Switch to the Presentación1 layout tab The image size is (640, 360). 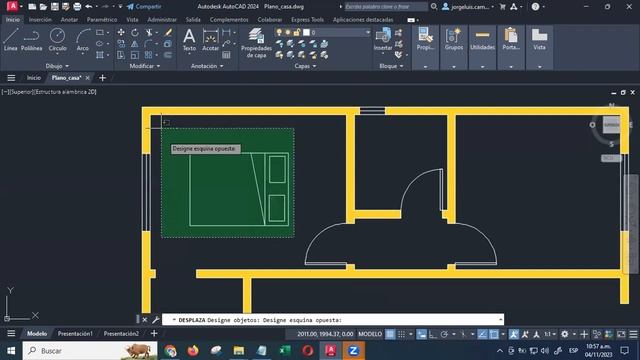click(x=75, y=333)
